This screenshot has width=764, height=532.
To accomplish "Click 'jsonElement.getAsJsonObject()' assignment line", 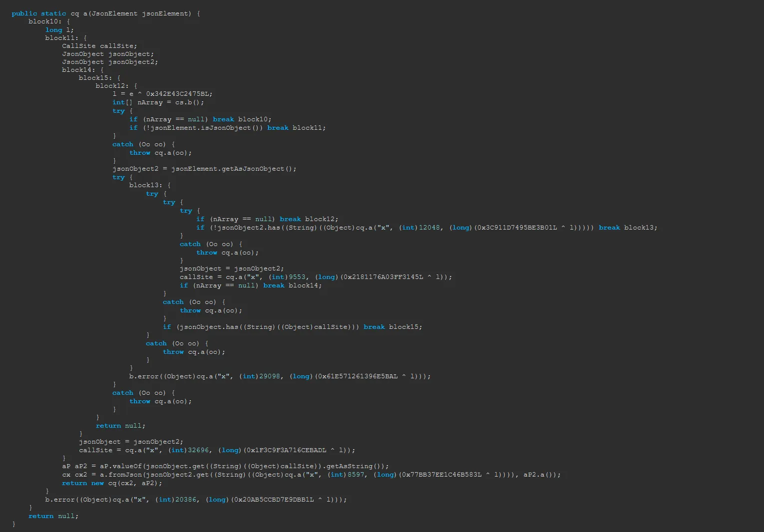I will pyautogui.click(x=204, y=169).
